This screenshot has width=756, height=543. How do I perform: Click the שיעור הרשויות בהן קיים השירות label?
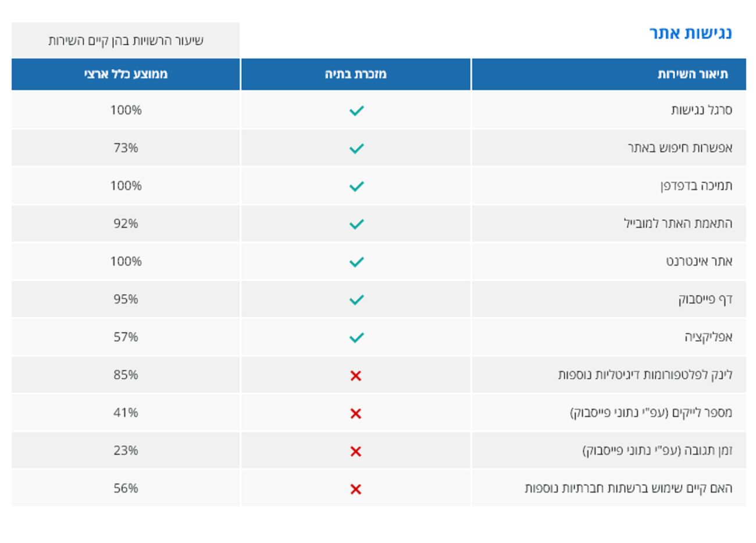126,41
